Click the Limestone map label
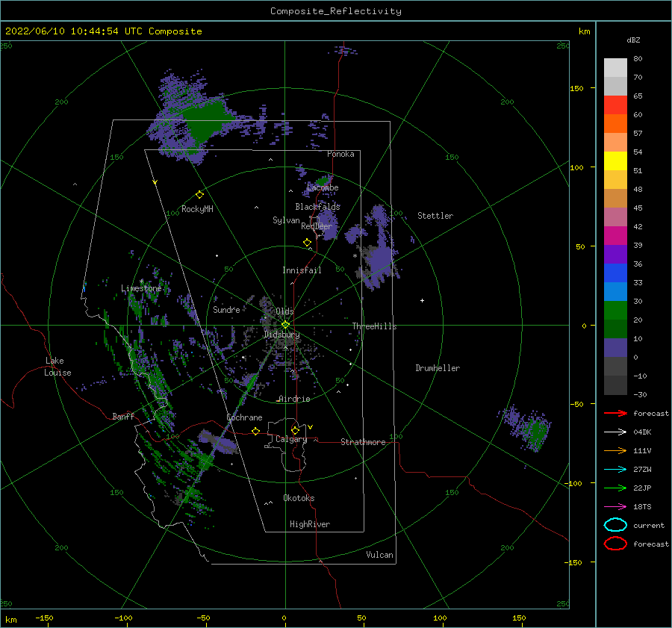This screenshot has width=672, height=628. 141,288
